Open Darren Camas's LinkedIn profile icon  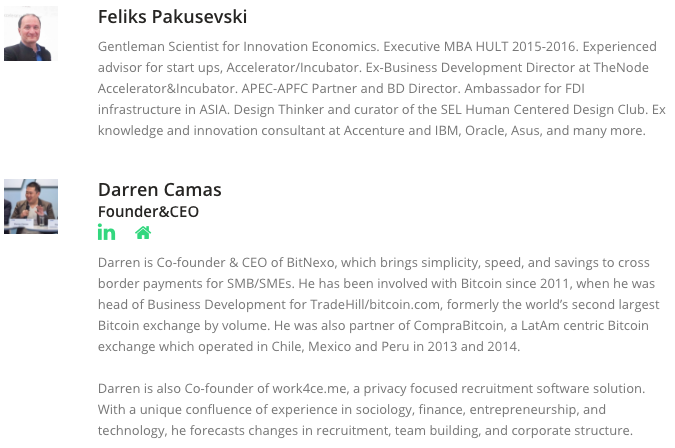tap(106, 232)
